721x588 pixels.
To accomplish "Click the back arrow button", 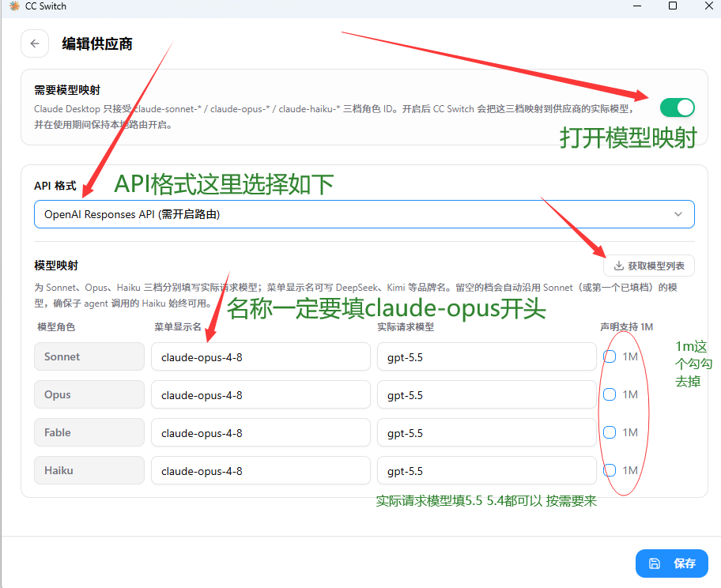I will pyautogui.click(x=35, y=43).
